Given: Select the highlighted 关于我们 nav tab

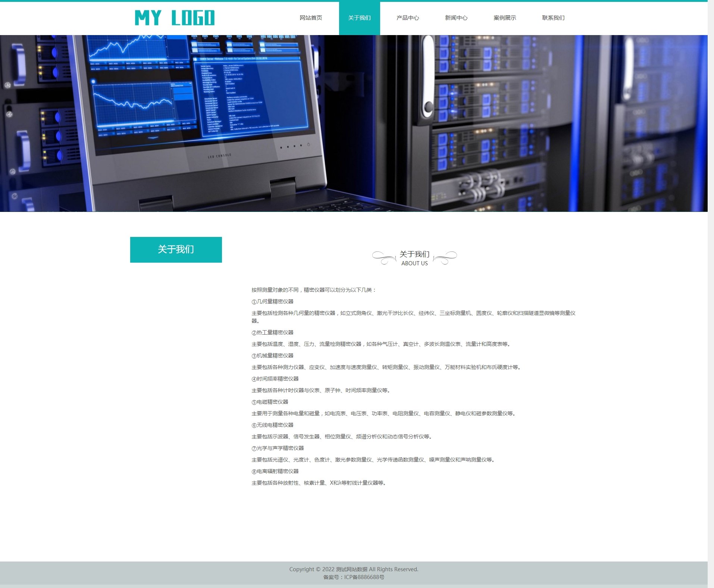Looking at the screenshot, I should pyautogui.click(x=359, y=18).
